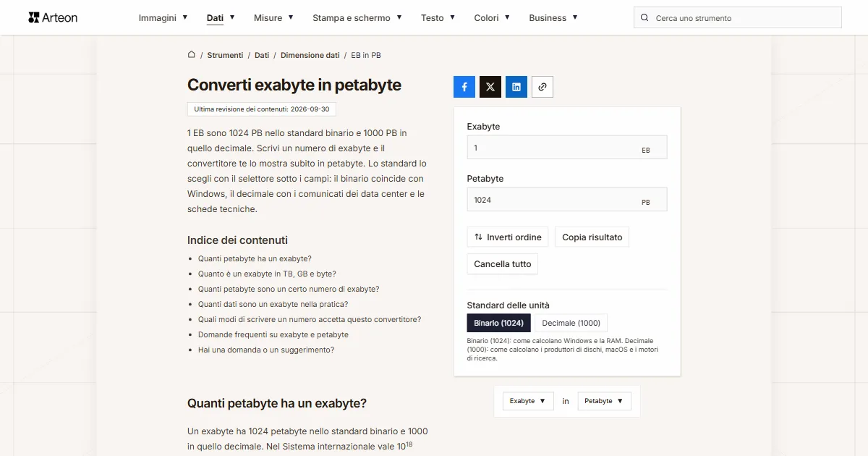Click the search magnifier icon
The width and height of the screenshot is (868, 456).
[644, 18]
